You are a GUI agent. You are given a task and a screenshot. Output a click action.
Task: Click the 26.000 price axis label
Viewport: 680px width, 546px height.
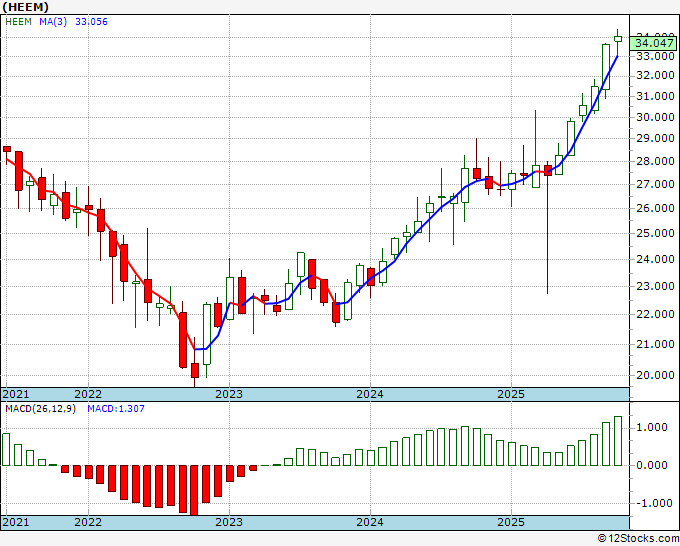655,208
